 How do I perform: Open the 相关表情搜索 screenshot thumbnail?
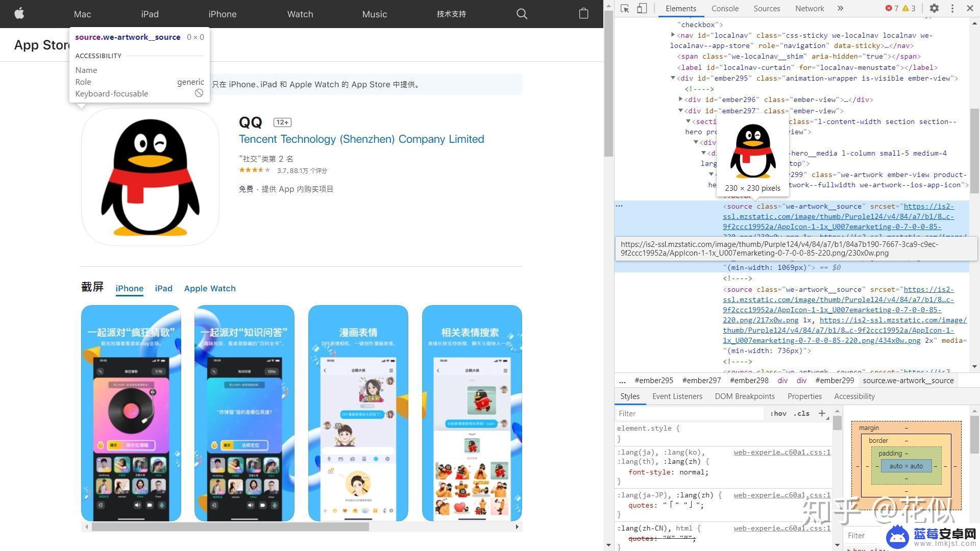tap(472, 413)
